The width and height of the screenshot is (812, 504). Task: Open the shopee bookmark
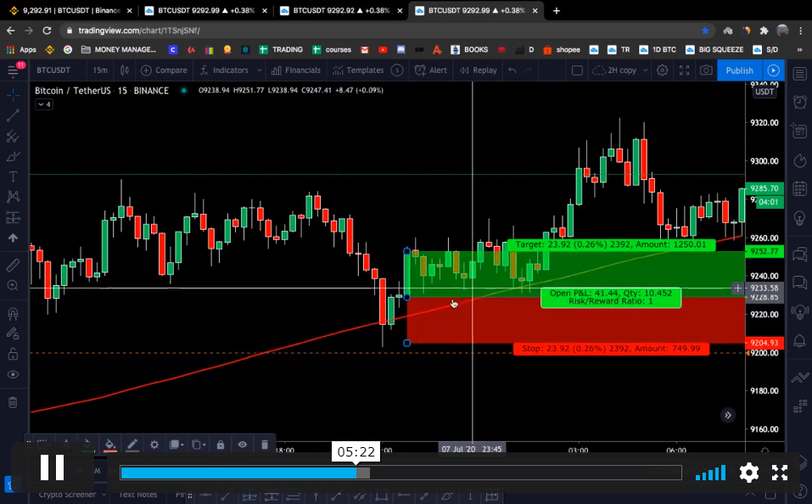pyautogui.click(x=562, y=50)
